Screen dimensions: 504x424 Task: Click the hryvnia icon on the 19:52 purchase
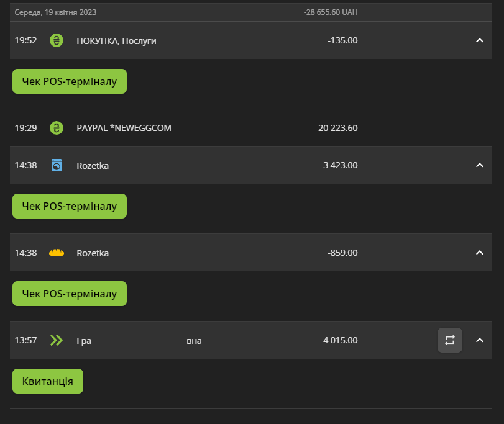click(57, 40)
